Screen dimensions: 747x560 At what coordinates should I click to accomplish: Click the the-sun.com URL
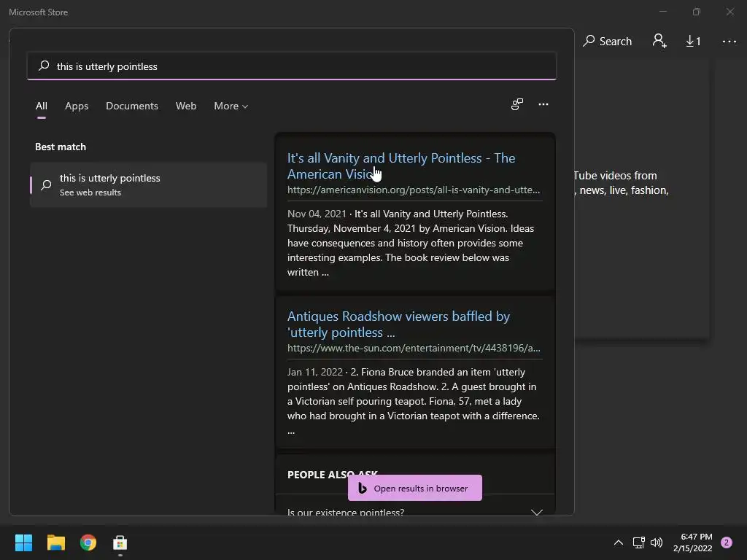tap(414, 348)
